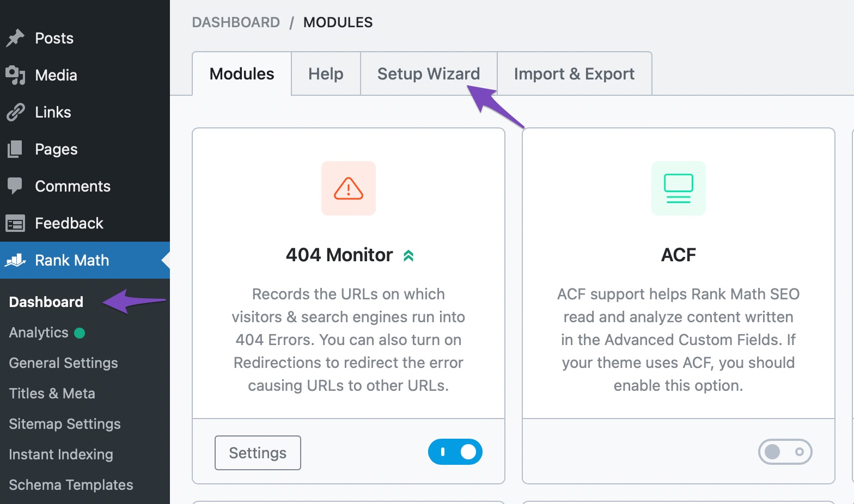Enable the ACF module toggle
854x504 pixels.
785,452
